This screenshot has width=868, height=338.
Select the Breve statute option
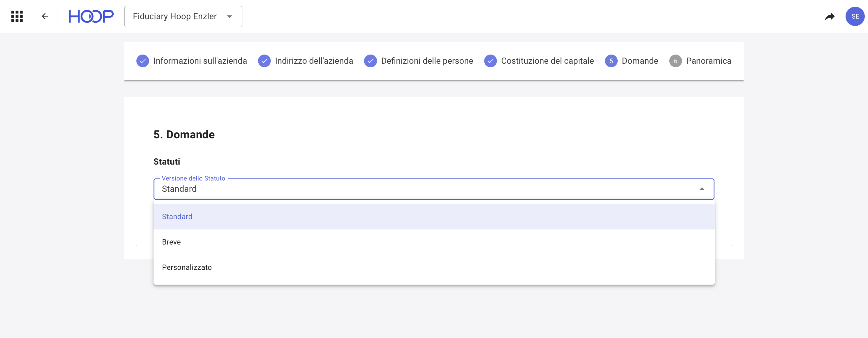pos(172,242)
